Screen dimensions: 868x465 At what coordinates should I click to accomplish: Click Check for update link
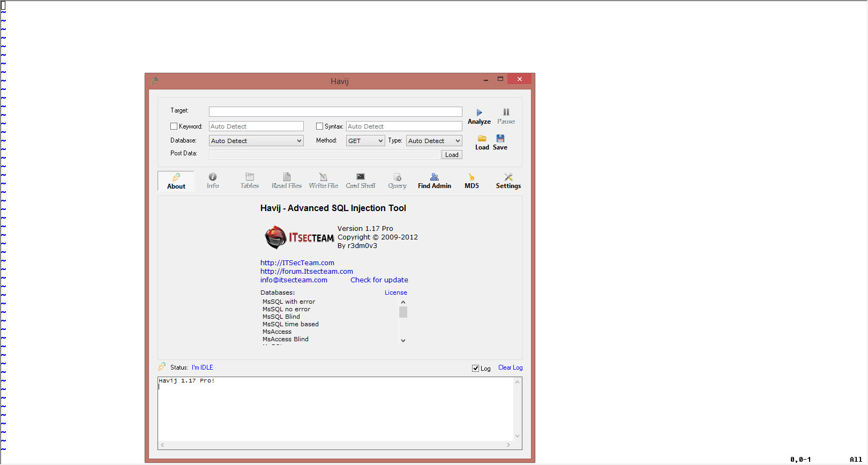tap(379, 280)
